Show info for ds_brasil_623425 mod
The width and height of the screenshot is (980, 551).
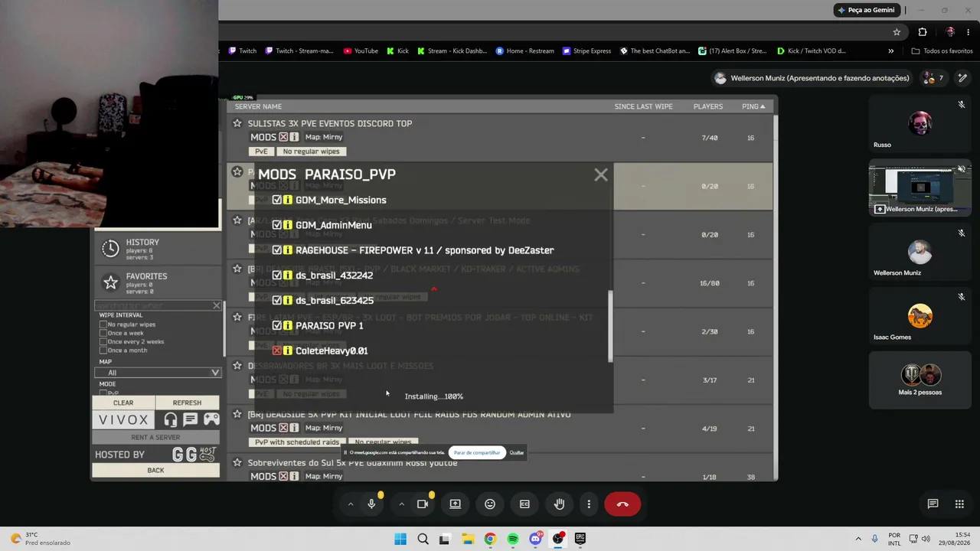click(288, 301)
